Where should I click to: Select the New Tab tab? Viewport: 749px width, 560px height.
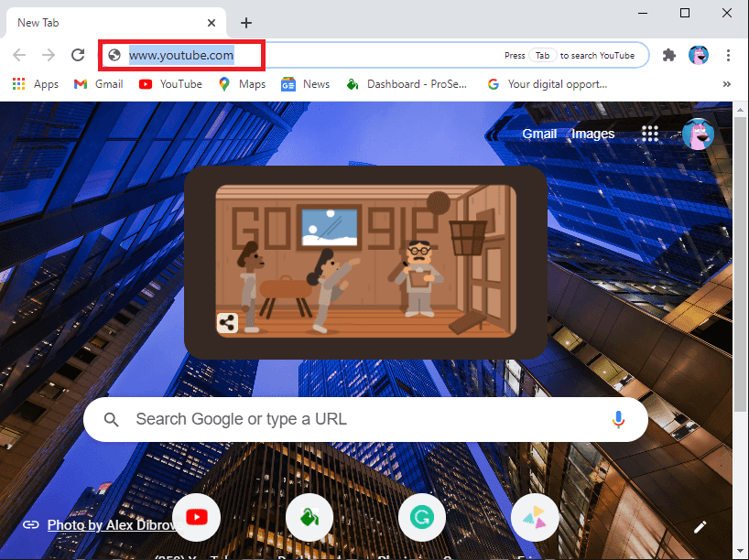pyautogui.click(x=116, y=23)
